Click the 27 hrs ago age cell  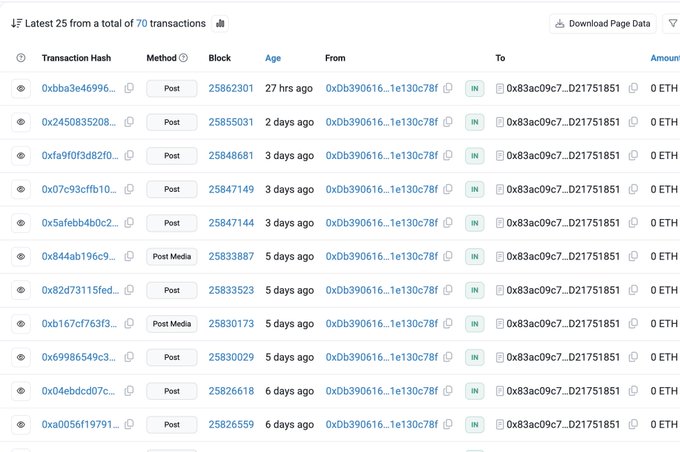tap(289, 88)
